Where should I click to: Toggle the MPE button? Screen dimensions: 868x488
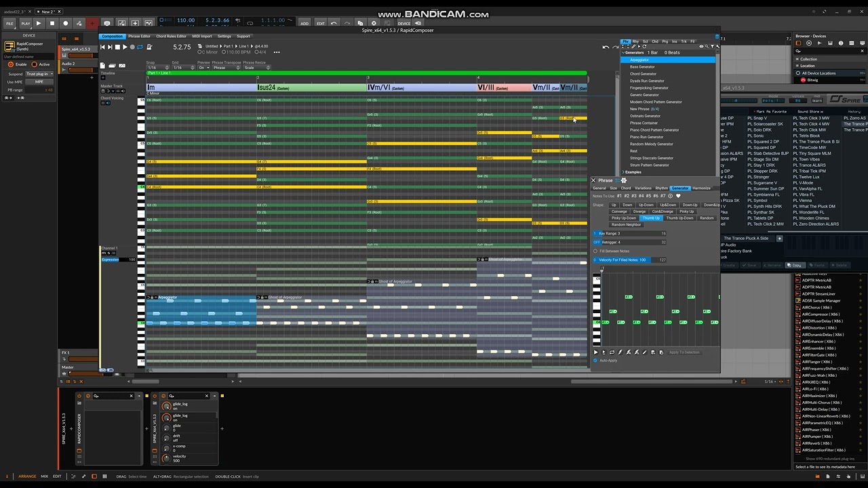[39, 81]
